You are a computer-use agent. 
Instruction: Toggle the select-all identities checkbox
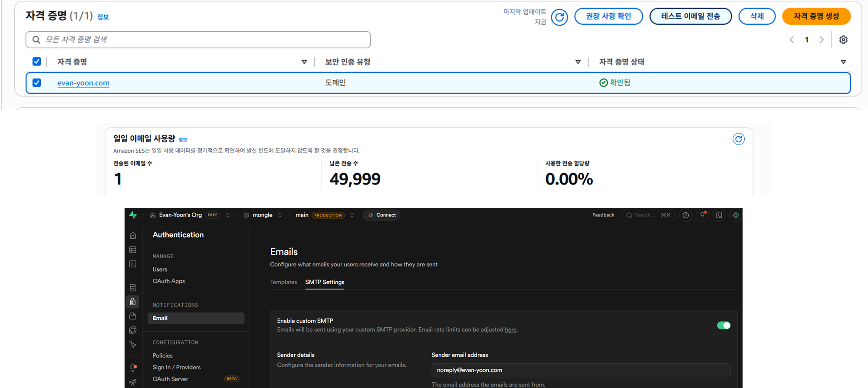click(x=37, y=62)
